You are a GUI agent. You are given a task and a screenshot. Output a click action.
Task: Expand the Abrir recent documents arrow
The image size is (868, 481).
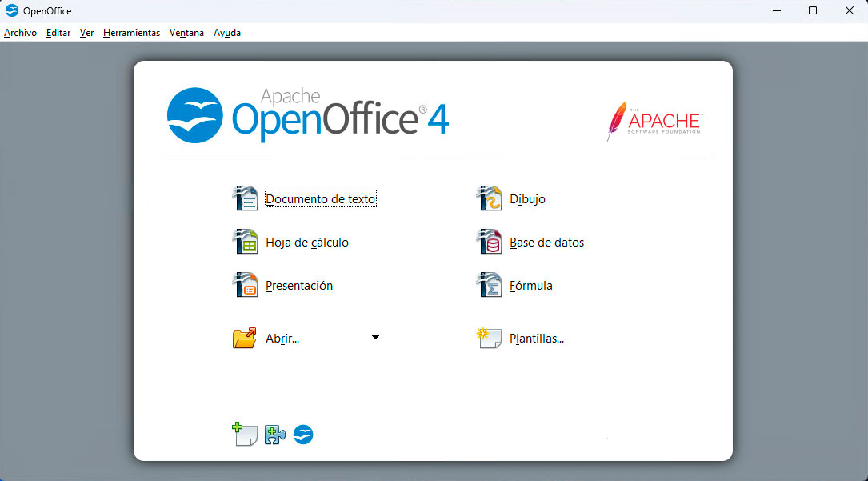(x=375, y=336)
